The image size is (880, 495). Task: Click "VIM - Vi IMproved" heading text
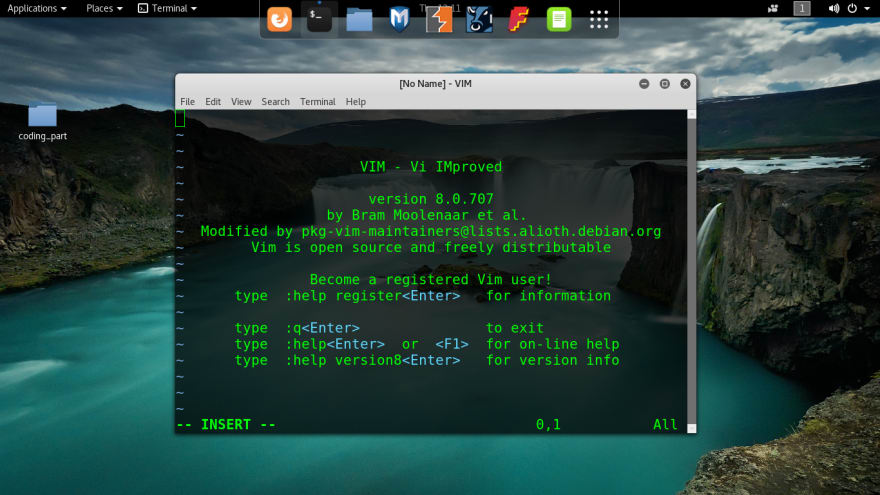coord(431,167)
